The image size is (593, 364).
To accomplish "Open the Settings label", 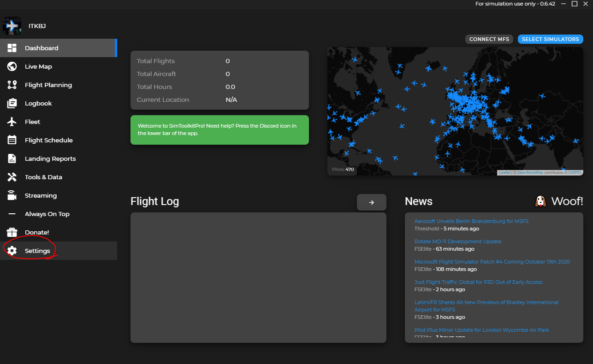I will point(37,251).
